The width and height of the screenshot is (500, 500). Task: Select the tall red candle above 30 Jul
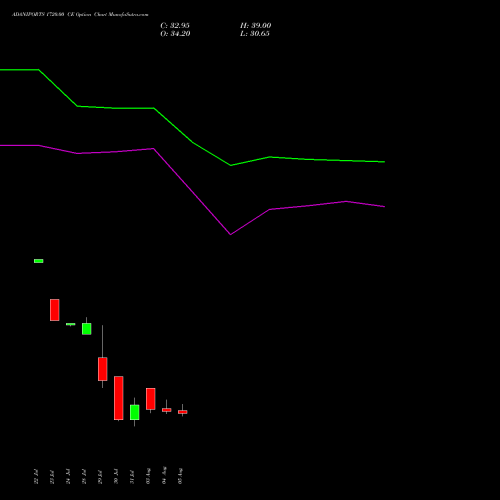point(119,398)
